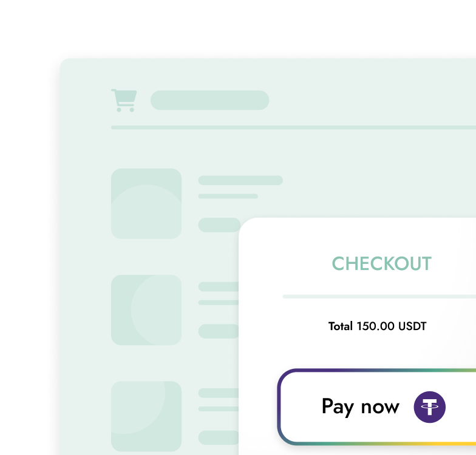Click the header divider below the cart

(294, 127)
